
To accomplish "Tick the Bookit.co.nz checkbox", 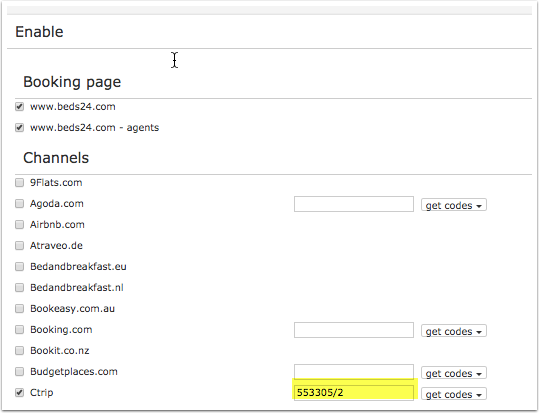I will click(20, 350).
